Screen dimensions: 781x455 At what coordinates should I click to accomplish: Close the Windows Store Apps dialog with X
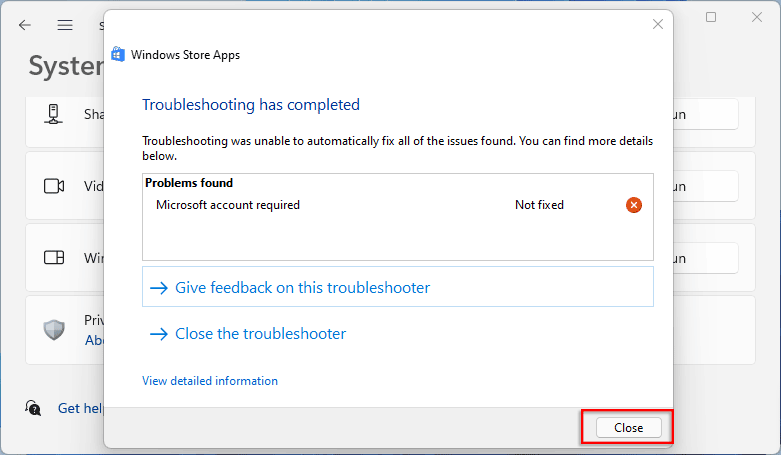coord(657,24)
